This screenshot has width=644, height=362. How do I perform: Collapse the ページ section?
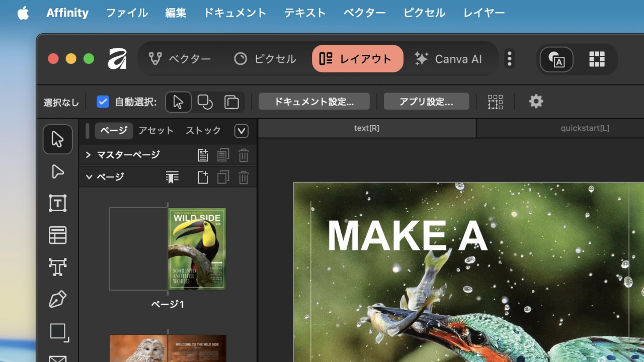pyautogui.click(x=89, y=177)
